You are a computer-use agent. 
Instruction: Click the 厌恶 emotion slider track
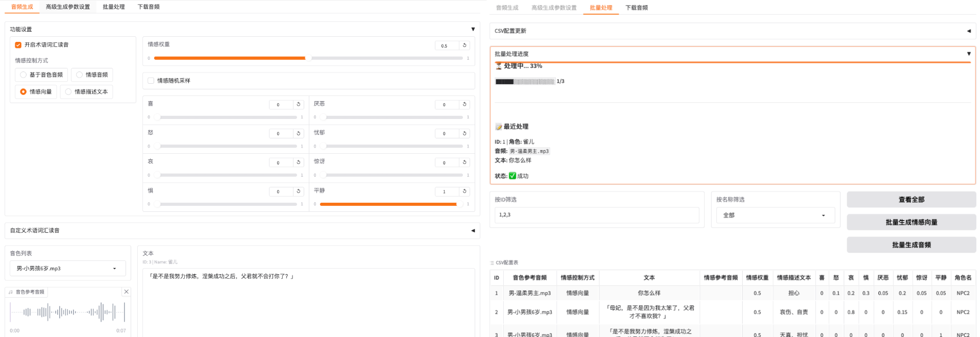click(x=391, y=117)
